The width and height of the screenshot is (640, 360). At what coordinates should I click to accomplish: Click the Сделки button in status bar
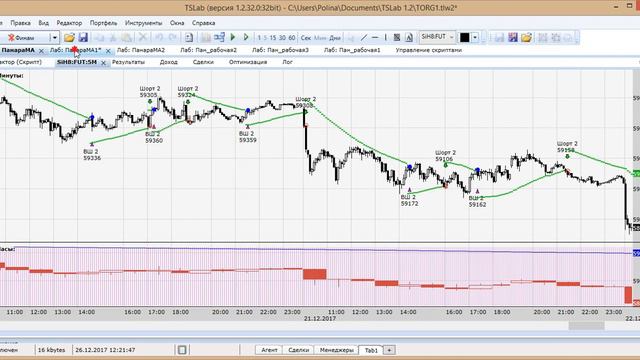[x=298, y=350]
